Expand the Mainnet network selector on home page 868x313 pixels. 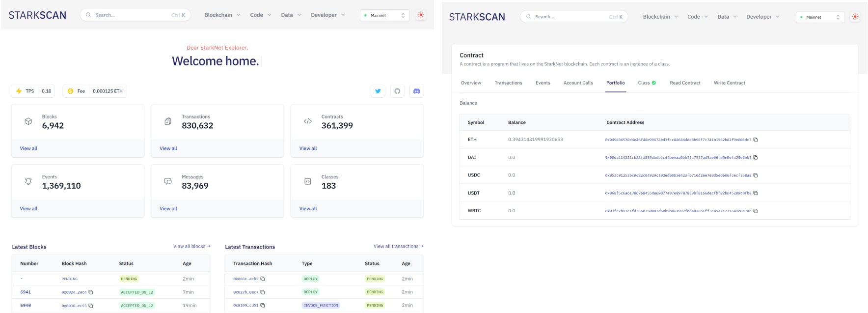click(x=385, y=15)
